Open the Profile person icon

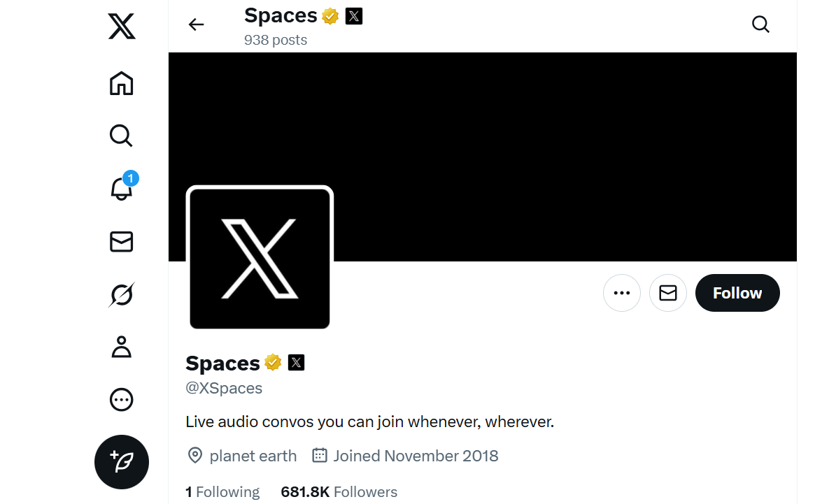[x=122, y=347]
